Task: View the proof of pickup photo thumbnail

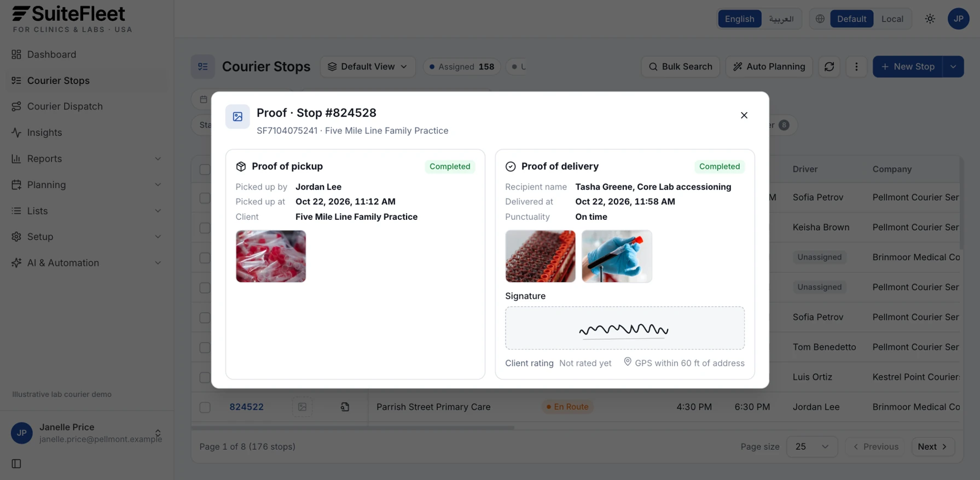Action: pyautogui.click(x=271, y=256)
